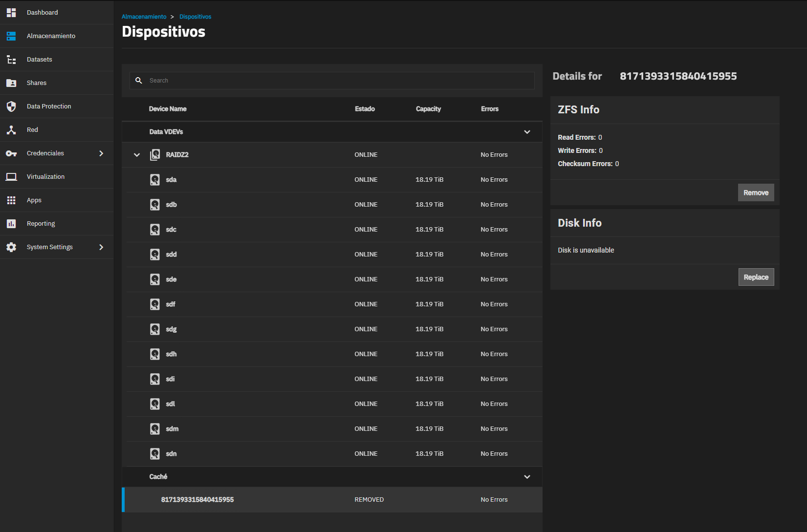Collapse the Data VDEVs section chevron
807x532 pixels.
click(527, 132)
